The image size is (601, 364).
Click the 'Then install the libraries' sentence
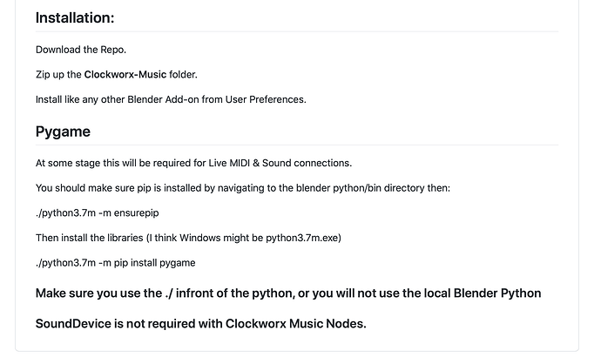click(188, 238)
